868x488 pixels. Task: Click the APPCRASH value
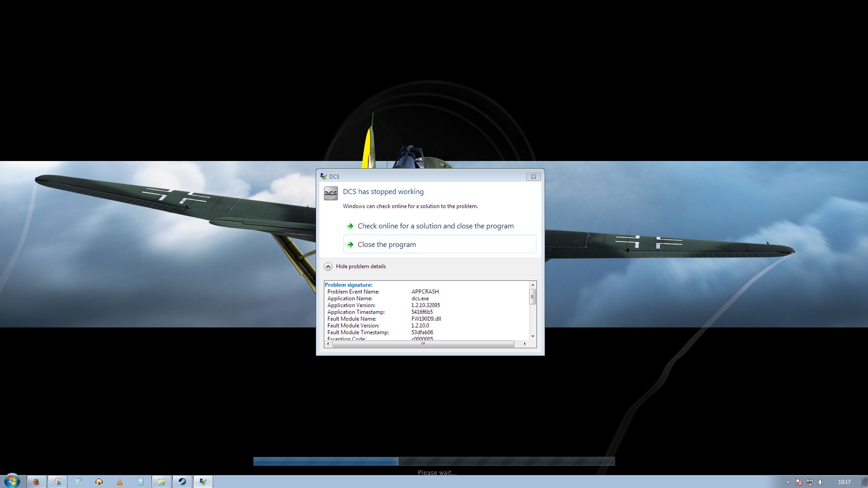425,292
